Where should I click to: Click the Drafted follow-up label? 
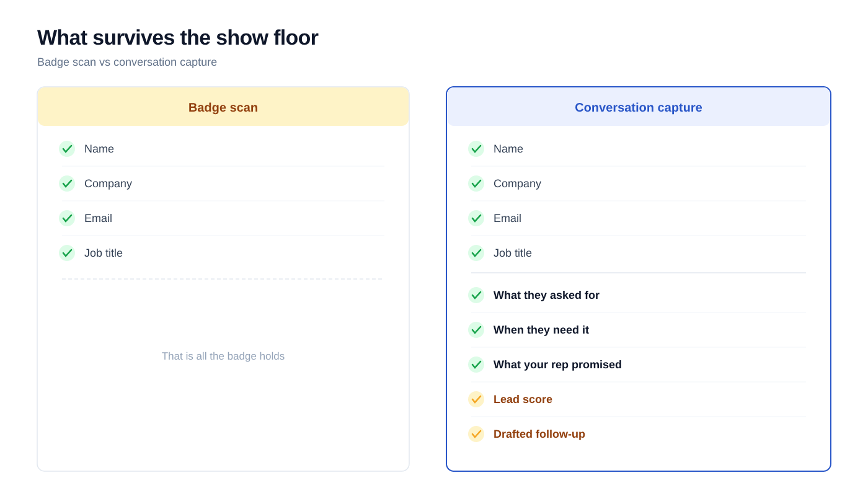pos(539,434)
